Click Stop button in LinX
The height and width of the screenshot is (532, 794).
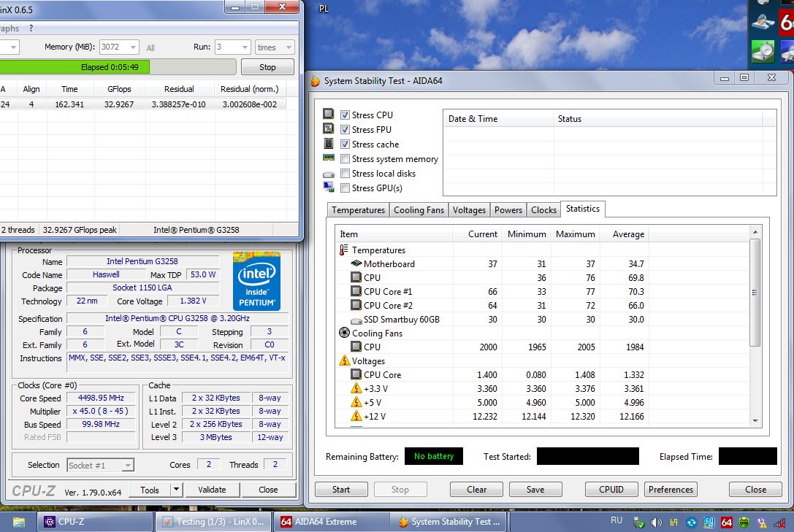coord(267,66)
